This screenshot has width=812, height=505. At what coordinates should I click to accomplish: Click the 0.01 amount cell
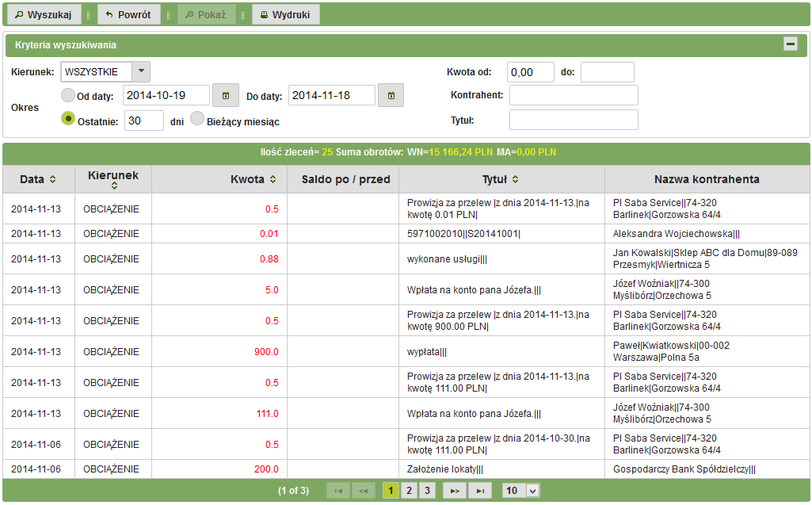(x=219, y=234)
